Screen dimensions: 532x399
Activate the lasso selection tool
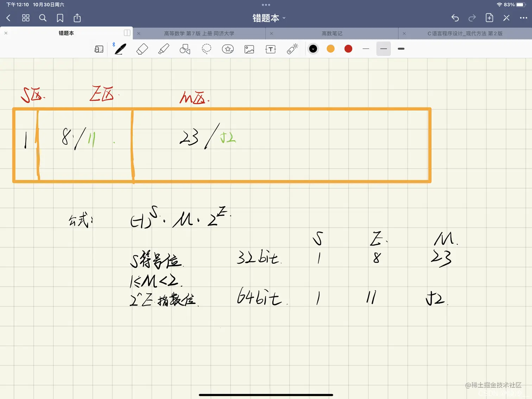(206, 49)
